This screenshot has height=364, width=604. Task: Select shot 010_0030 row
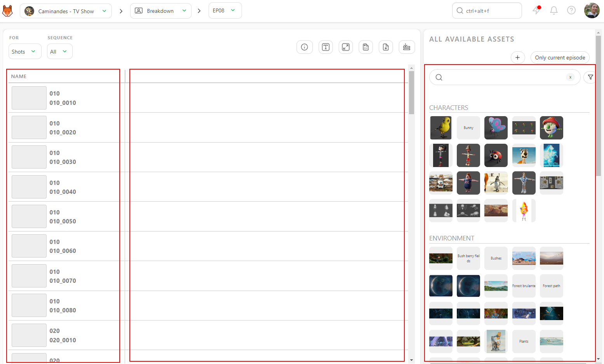click(64, 157)
